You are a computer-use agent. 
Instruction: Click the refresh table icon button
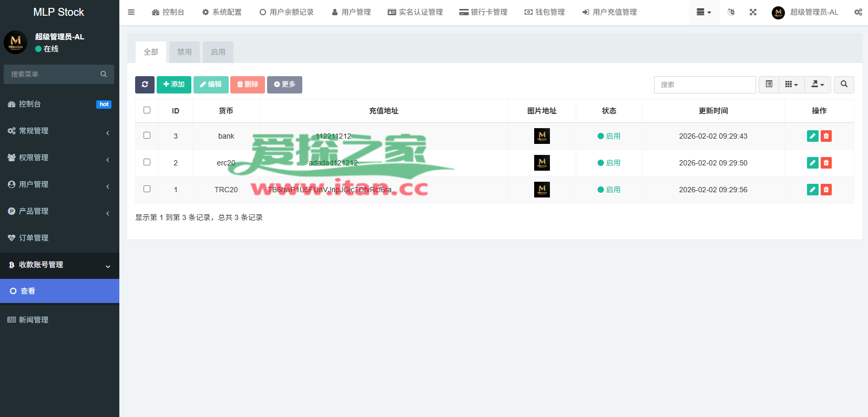pos(145,85)
